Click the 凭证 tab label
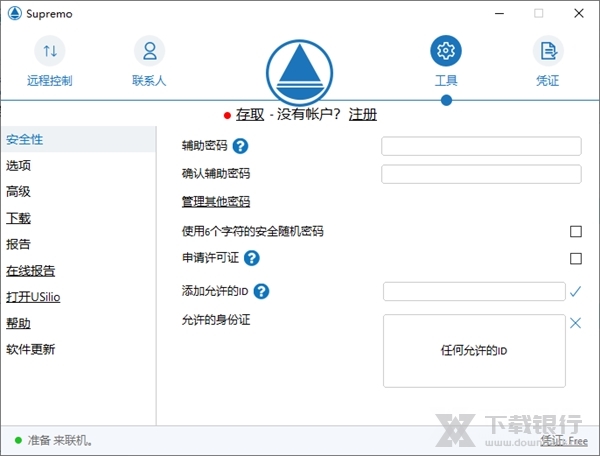This screenshot has height=456, width=600. point(548,81)
